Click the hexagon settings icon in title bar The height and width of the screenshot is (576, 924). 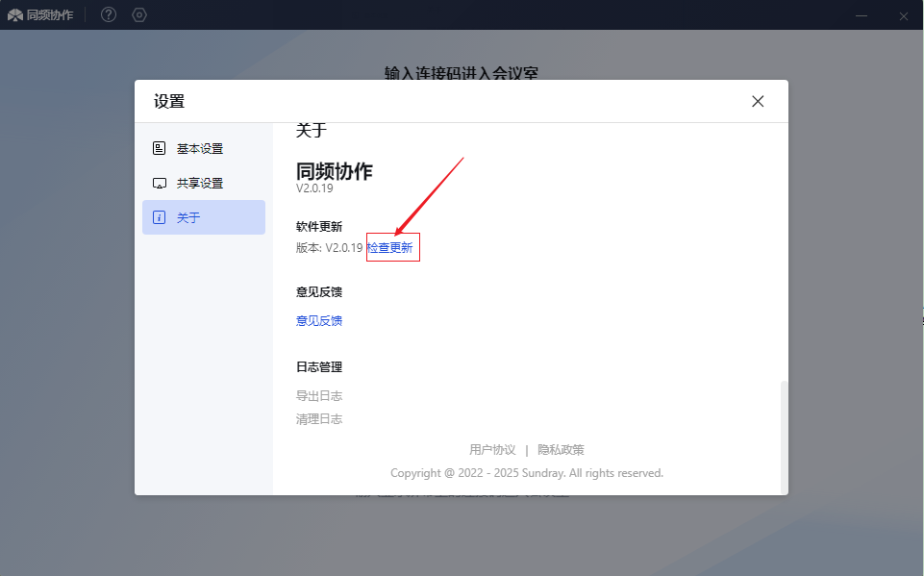(x=139, y=15)
